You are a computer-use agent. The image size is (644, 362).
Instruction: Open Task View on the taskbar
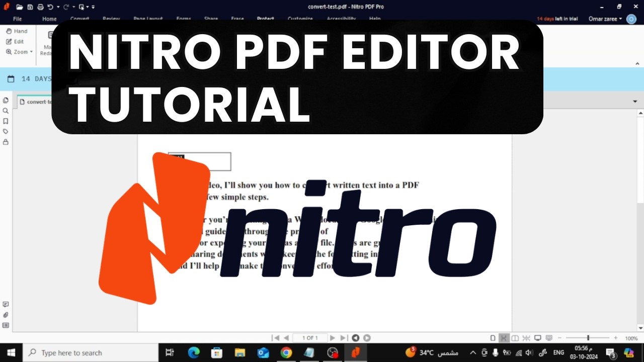170,352
